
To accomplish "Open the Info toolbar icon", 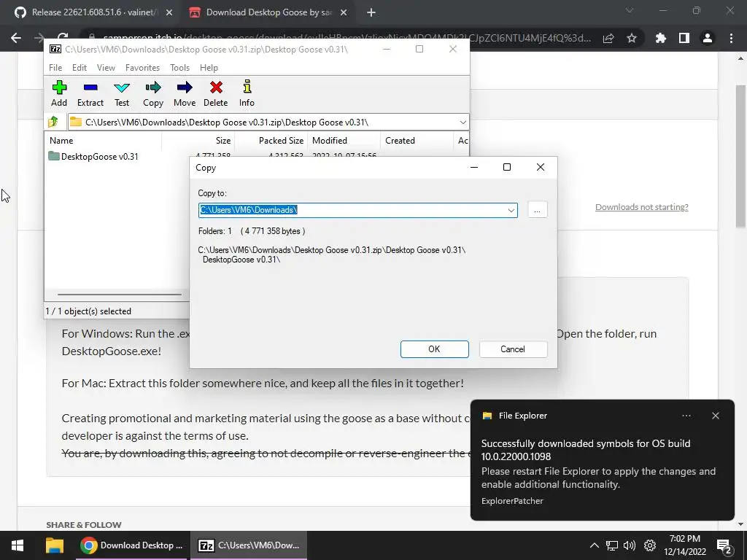I will [x=247, y=93].
